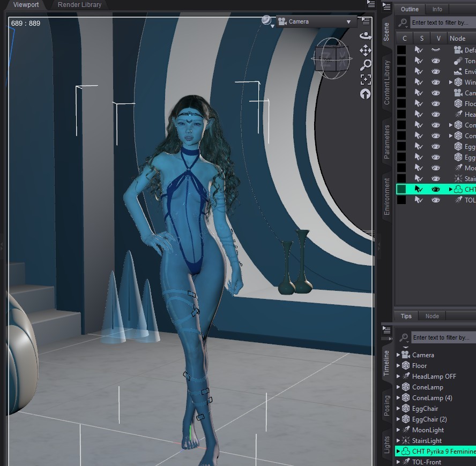Toggle selectable arrow for the TOL row
The image size is (476, 466).
[419, 200]
